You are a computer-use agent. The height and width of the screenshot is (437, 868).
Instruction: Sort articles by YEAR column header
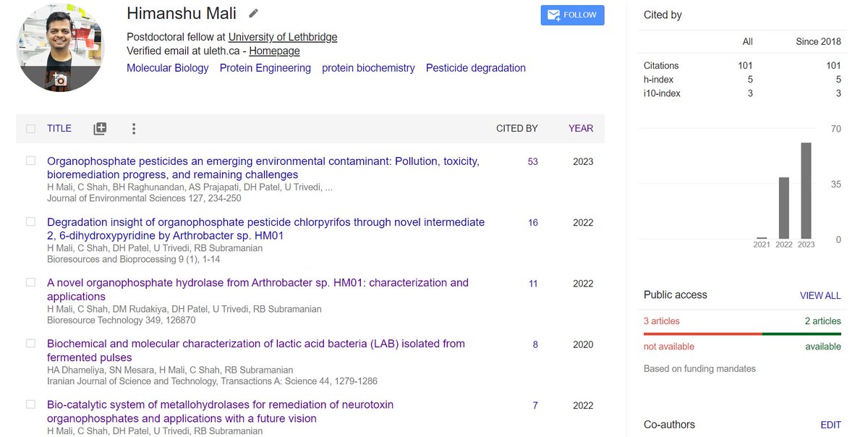pos(581,128)
